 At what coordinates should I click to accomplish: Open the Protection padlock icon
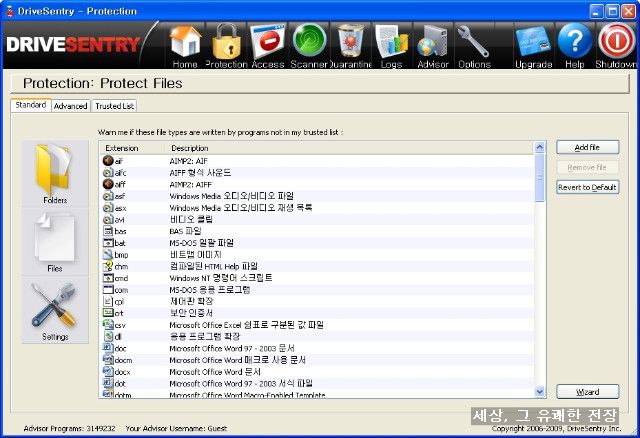226,46
